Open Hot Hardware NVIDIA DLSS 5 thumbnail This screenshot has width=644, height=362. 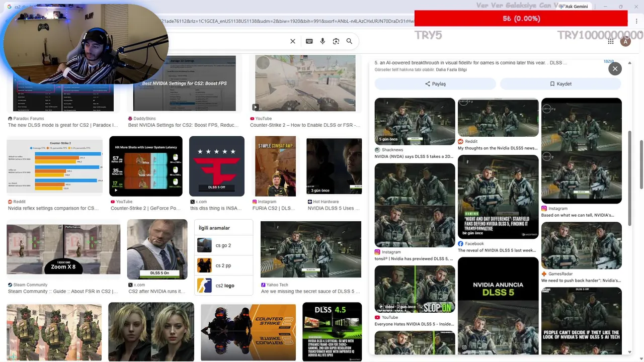[334, 166]
